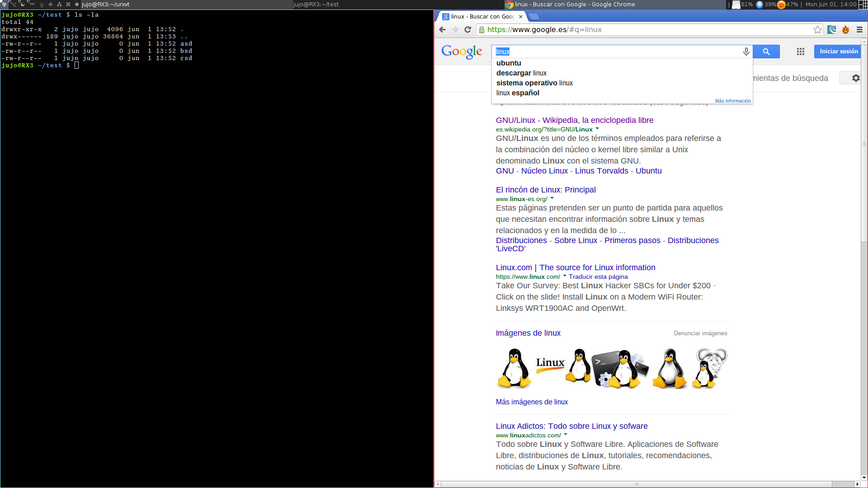The width and height of the screenshot is (868, 488).
Task: Open GNU/Linux Wikipedia result link
Action: pyautogui.click(x=574, y=120)
